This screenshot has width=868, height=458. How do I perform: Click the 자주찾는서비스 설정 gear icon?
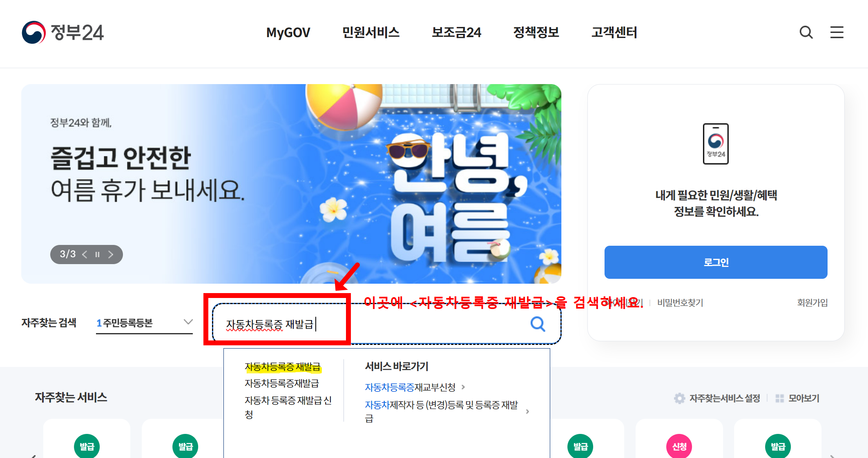[679, 398]
